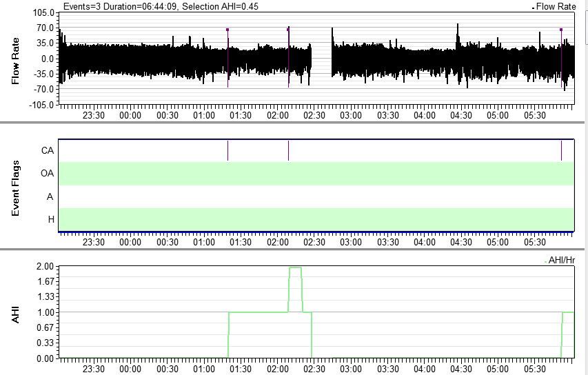Click the AHI/Hr legend label

[561, 260]
